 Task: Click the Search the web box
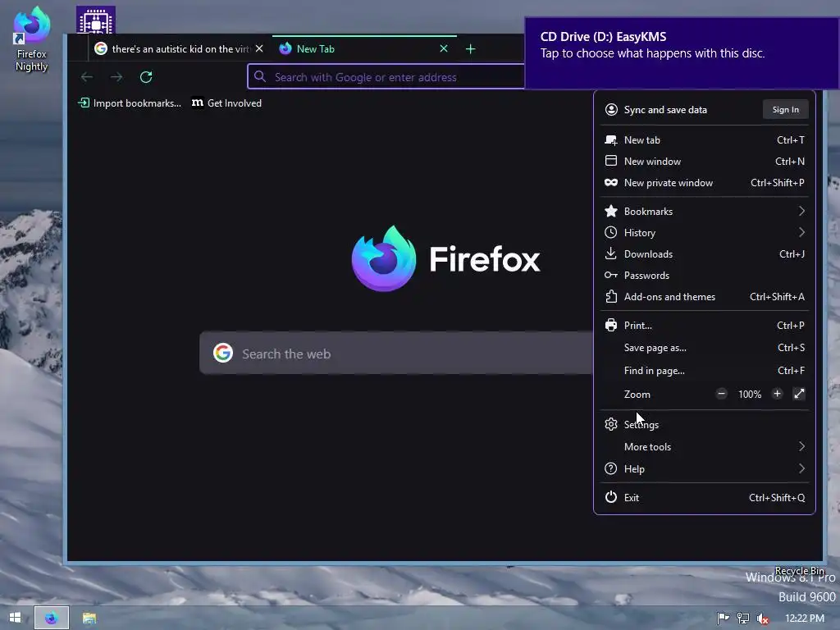click(x=396, y=353)
